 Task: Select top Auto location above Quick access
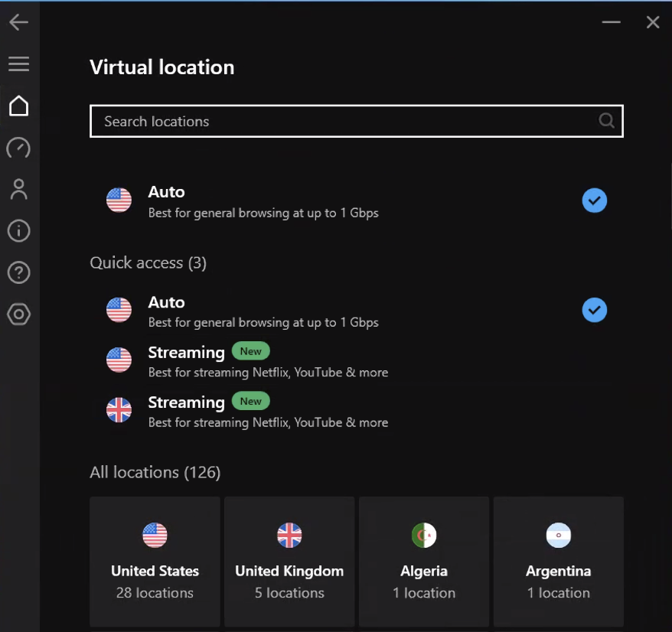[x=356, y=201]
